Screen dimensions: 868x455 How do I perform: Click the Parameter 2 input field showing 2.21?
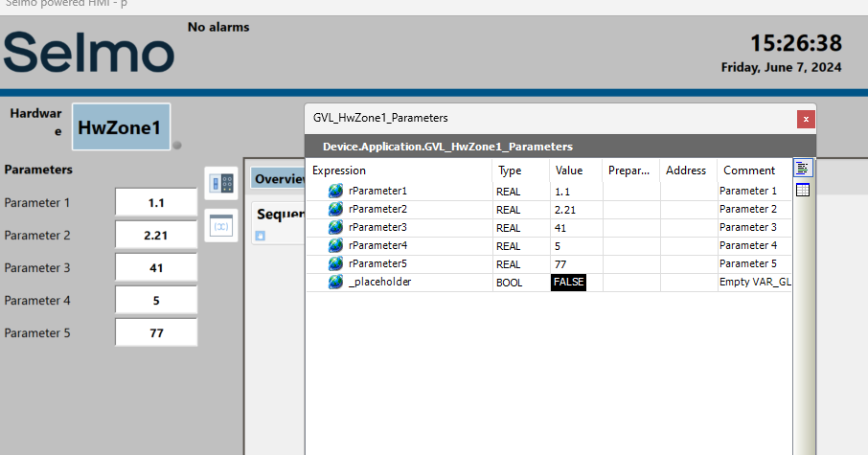coord(156,235)
